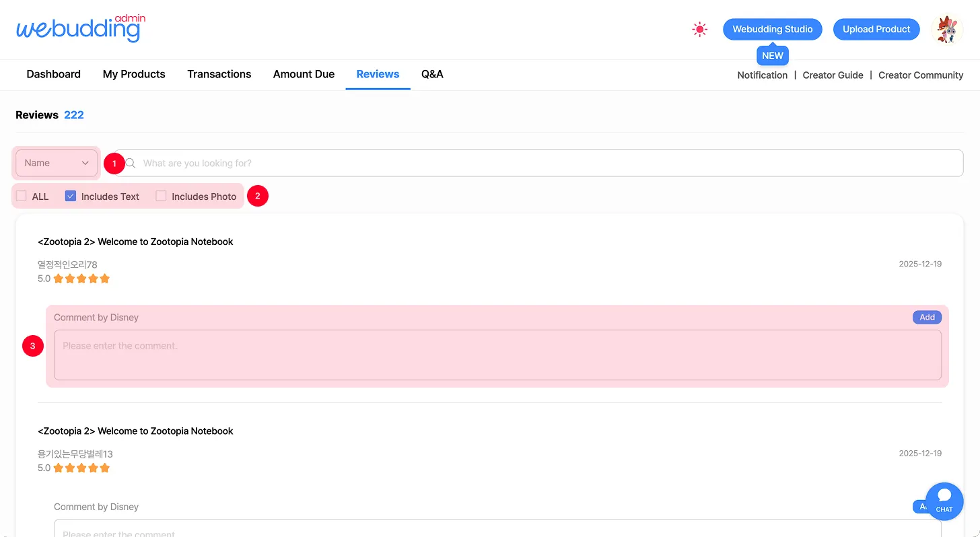
Task: Open the Amount Due tab
Action: [x=304, y=74]
